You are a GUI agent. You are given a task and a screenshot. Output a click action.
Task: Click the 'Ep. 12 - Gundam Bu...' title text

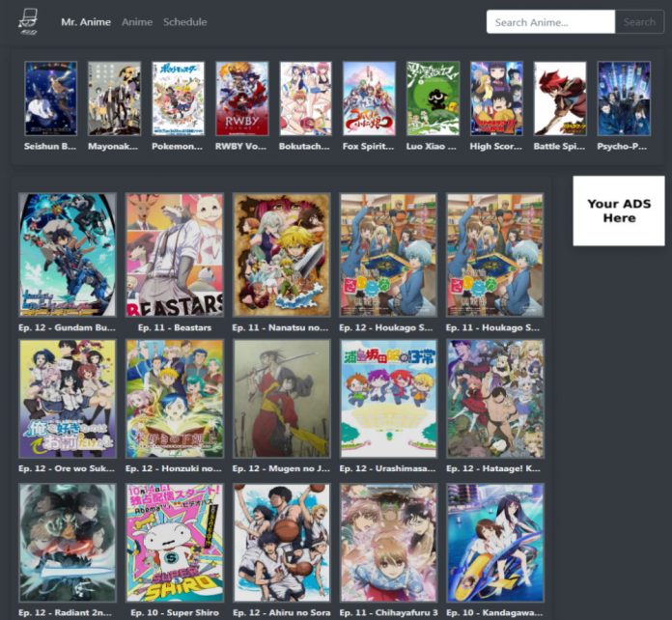click(x=67, y=327)
